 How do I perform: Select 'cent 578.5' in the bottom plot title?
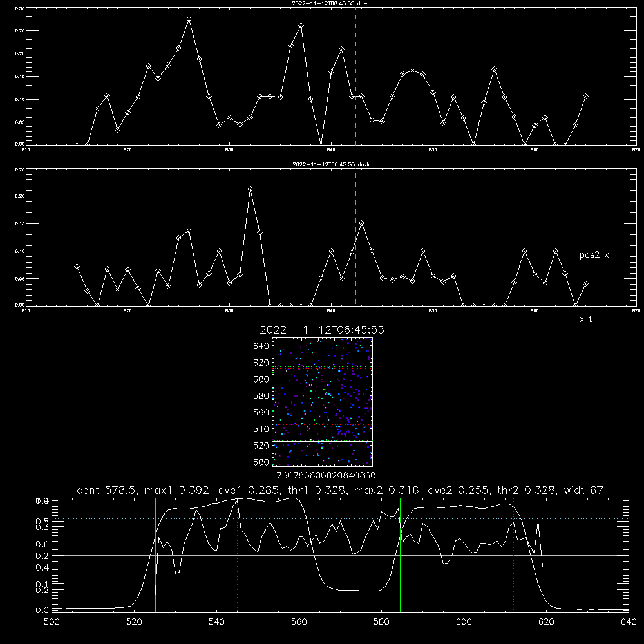tap(108, 490)
